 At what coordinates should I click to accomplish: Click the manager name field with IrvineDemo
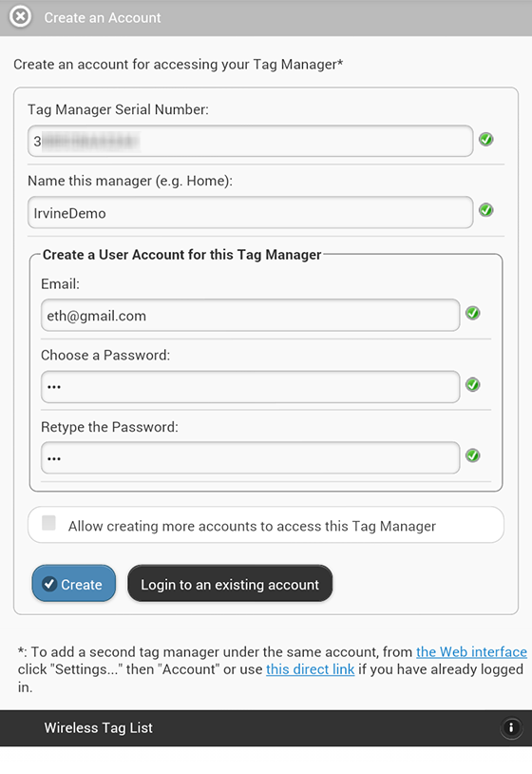click(251, 213)
